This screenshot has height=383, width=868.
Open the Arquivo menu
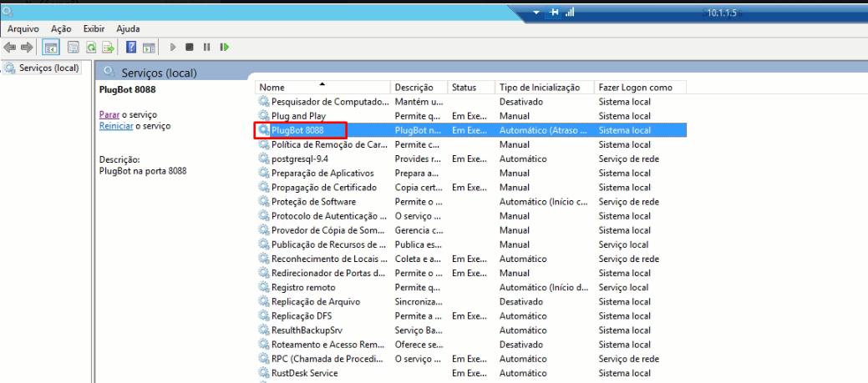[23, 28]
